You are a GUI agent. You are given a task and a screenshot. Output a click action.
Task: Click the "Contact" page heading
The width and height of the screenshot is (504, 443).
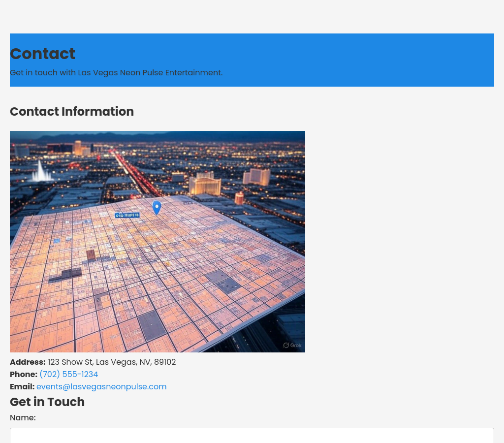coord(42,54)
